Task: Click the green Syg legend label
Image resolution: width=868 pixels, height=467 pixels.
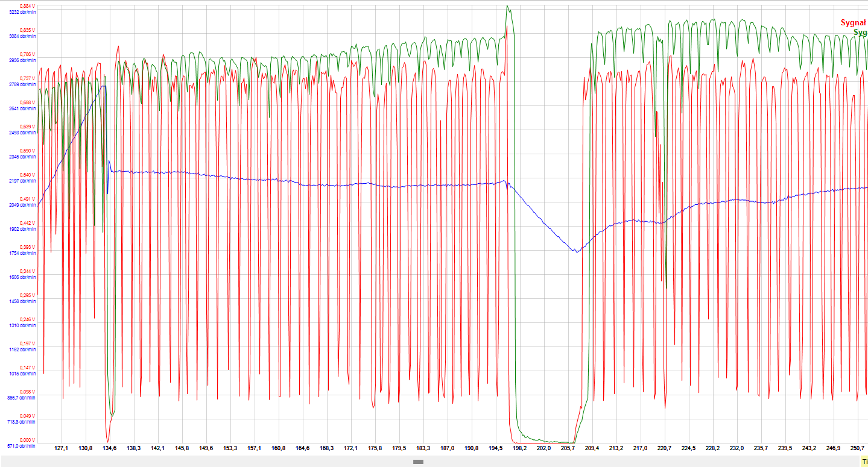Action: 860,33
